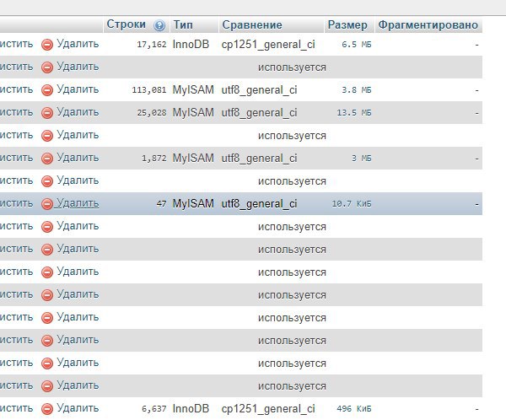506x420 pixels.
Task: Sort by the Тип column header
Action: 183,24
